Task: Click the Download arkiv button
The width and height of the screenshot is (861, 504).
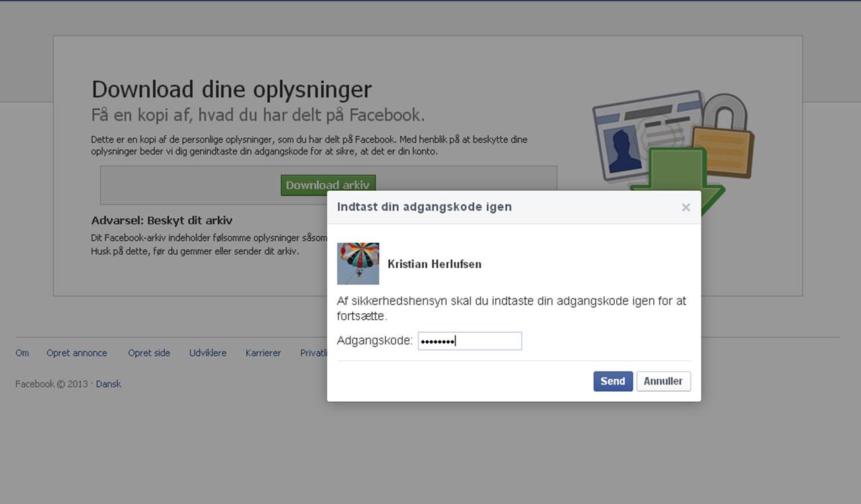Action: pos(328,185)
